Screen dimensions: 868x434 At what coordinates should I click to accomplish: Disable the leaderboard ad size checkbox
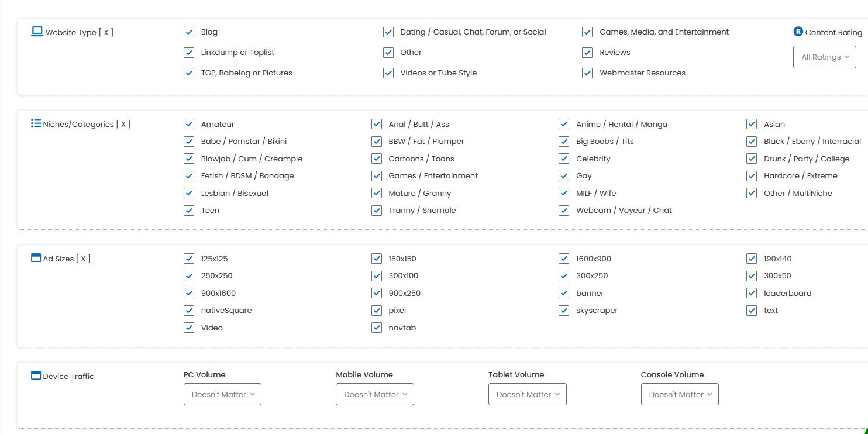coord(752,293)
